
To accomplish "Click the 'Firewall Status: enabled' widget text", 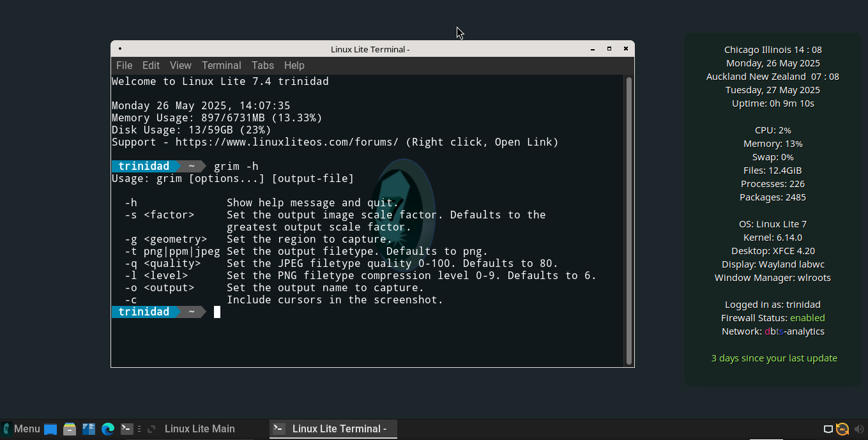I will pyautogui.click(x=773, y=318).
